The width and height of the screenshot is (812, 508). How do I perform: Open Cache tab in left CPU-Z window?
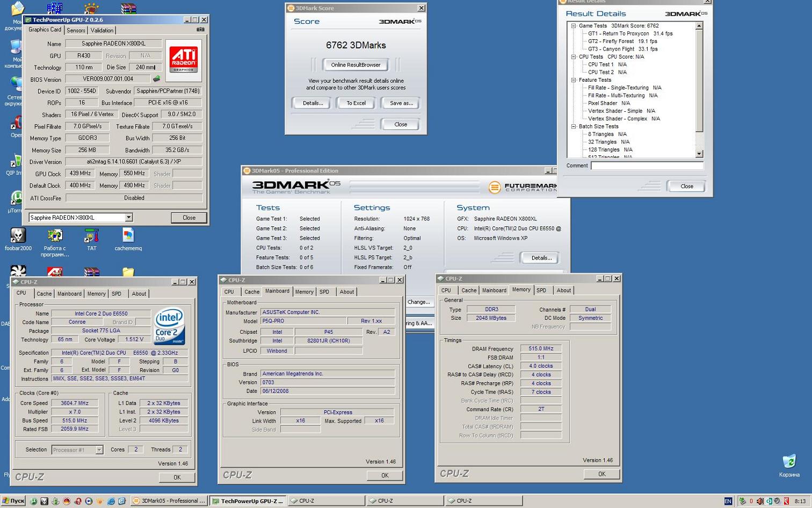[44, 294]
